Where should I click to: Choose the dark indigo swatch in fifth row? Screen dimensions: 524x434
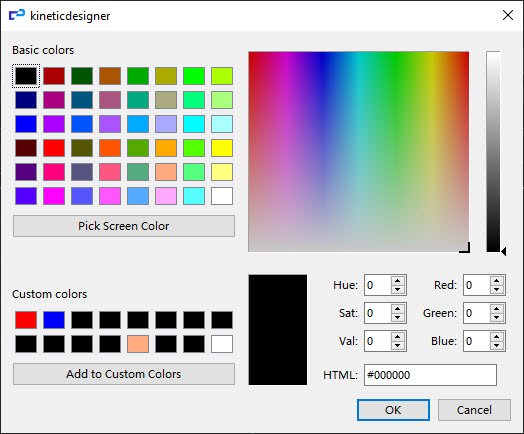[x=26, y=172]
